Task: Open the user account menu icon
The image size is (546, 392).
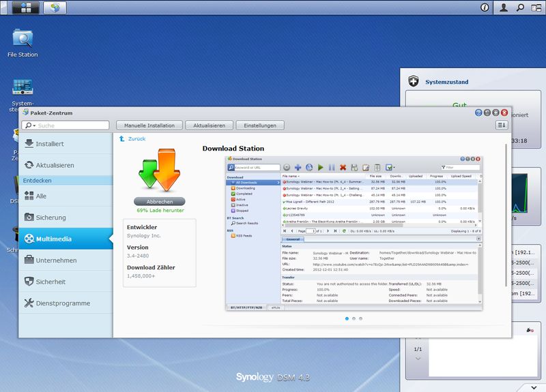Action: click(x=504, y=7)
